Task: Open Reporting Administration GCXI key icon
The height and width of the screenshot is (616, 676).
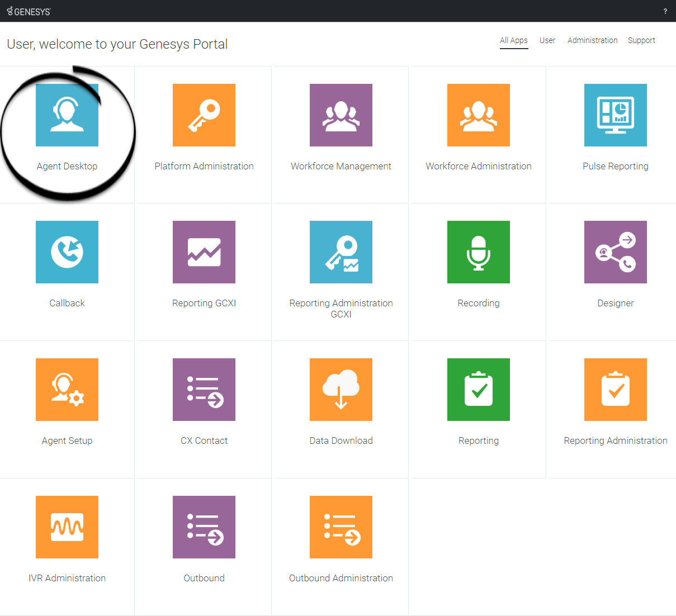Action: pos(341,252)
